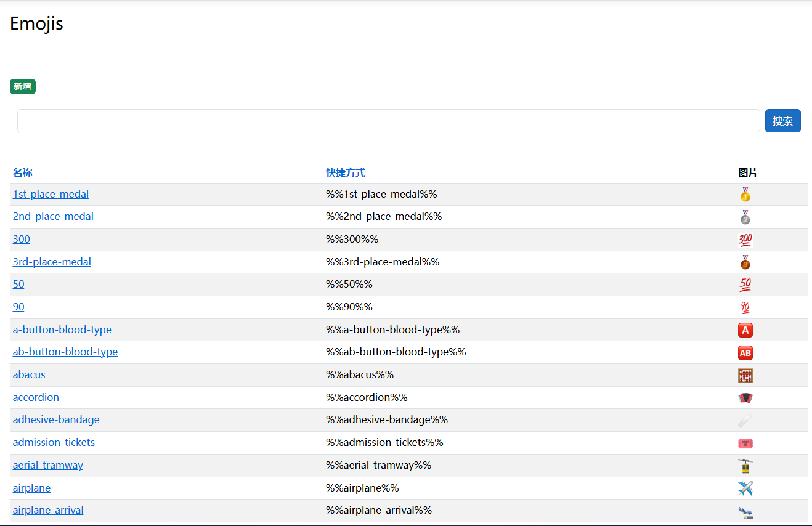Open the a-button-blood-type entry link

tap(62, 330)
